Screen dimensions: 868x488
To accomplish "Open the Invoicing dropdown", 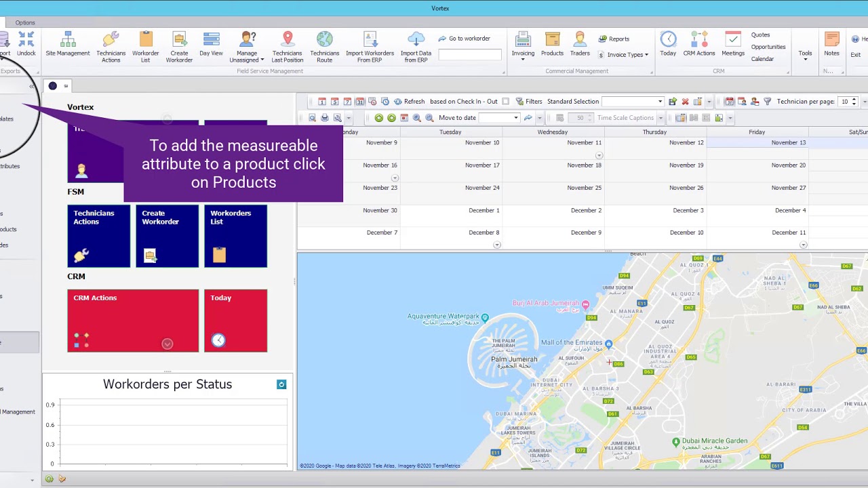I will 523,47.
